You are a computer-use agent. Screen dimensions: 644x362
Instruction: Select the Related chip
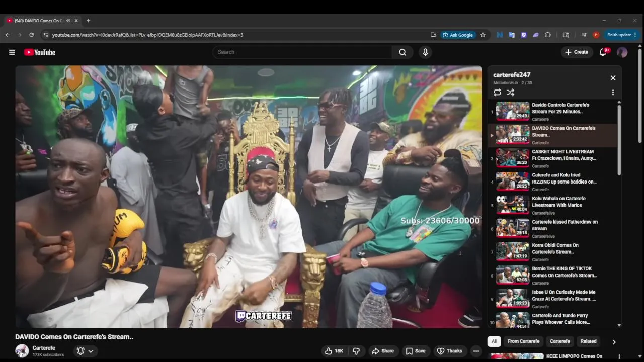coord(588,341)
